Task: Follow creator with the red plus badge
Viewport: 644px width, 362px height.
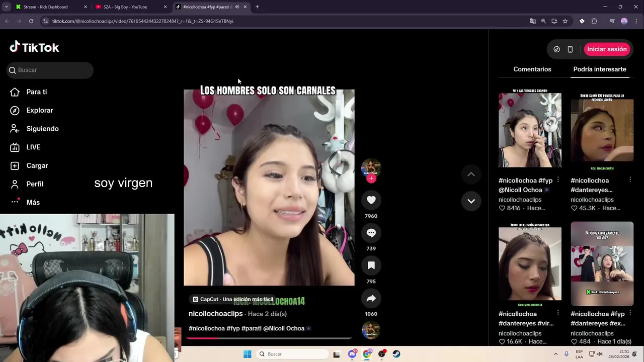Action: pos(371,178)
